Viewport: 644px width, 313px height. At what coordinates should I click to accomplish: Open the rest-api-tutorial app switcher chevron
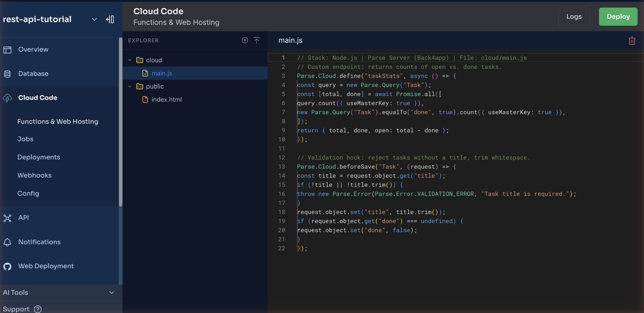pos(94,19)
